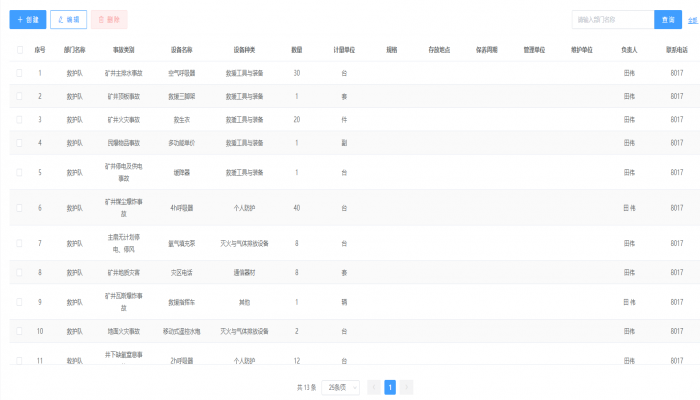Open the 25条/页 page size dropdown

click(340, 387)
